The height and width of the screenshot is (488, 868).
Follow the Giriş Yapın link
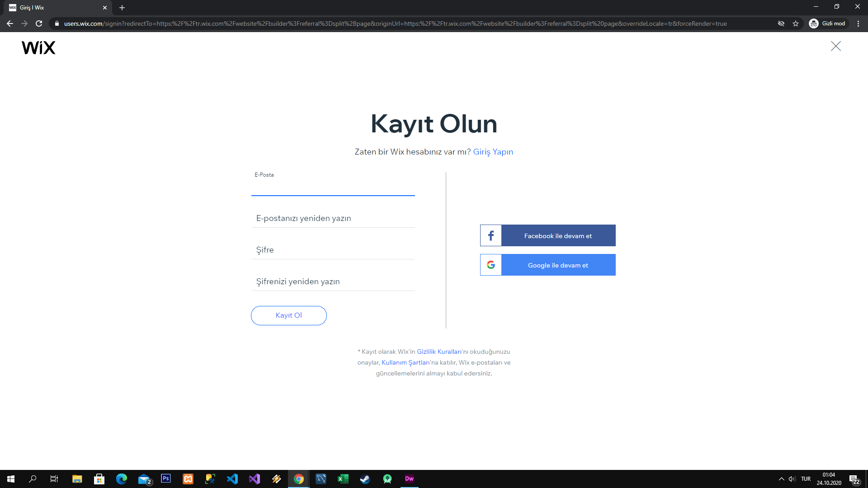[x=493, y=152]
